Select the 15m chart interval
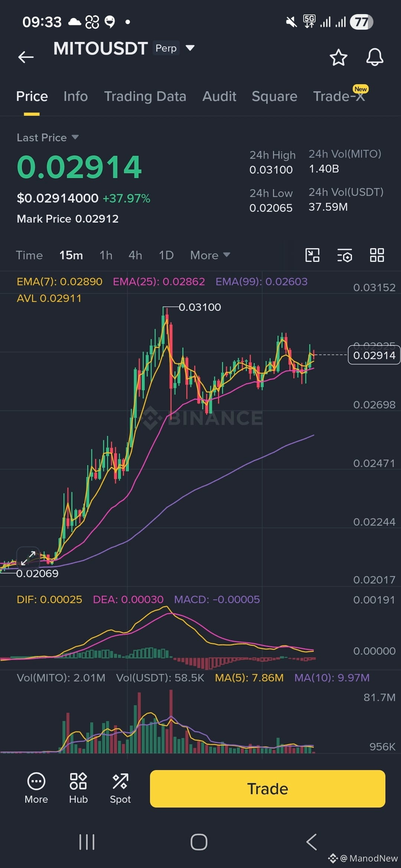This screenshot has width=401, height=868. tap(71, 255)
